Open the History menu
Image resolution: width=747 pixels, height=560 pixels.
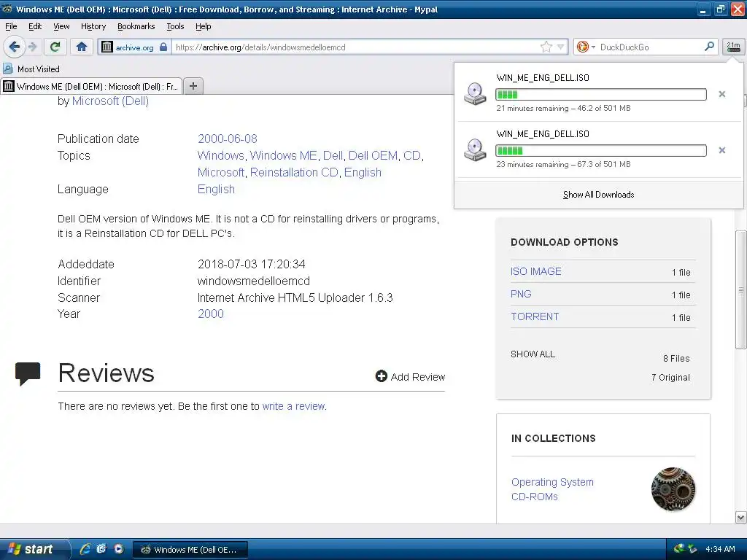click(93, 26)
